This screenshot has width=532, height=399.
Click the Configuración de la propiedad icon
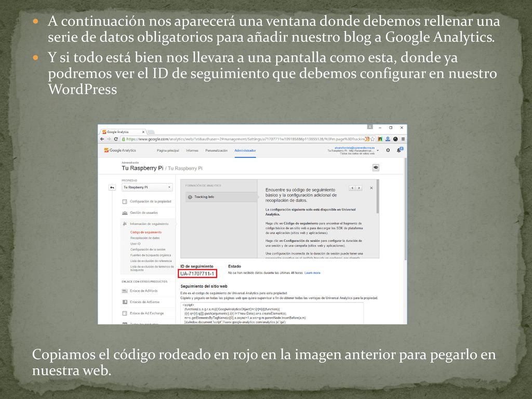125,202
